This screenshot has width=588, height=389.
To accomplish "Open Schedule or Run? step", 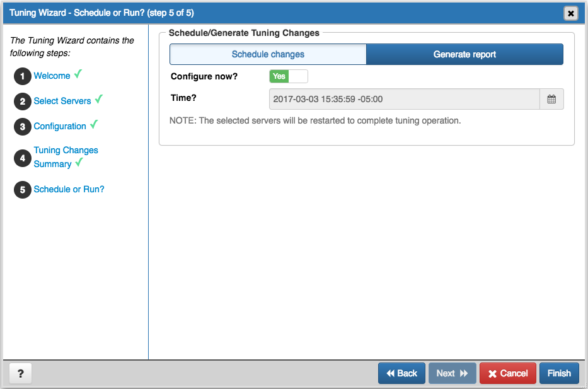I will coord(69,189).
